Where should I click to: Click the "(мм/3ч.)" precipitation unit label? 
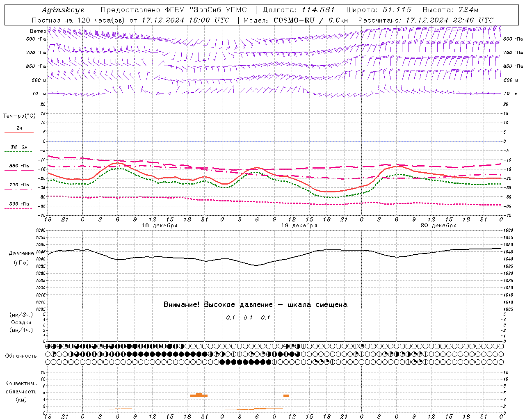coord(21,315)
